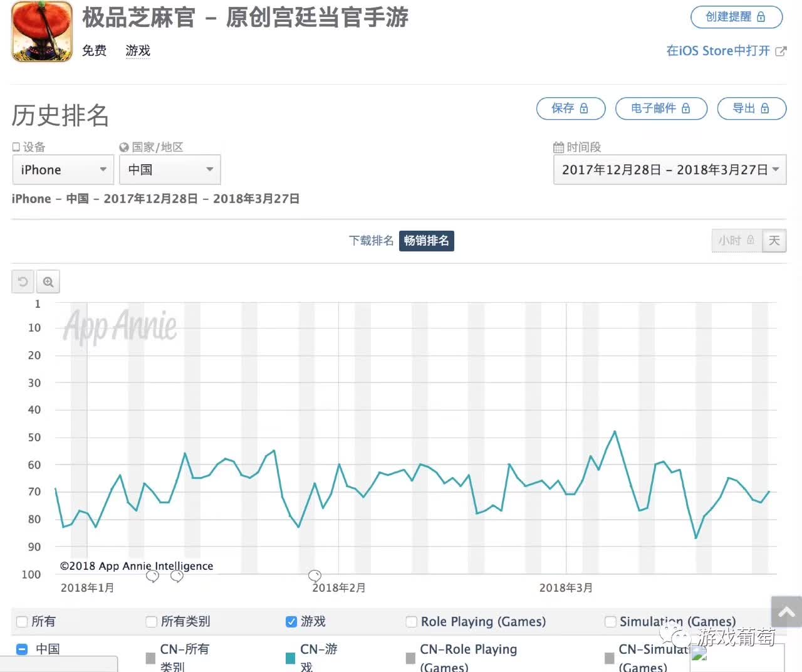Click the CN-游戏 teal color swatch

pyautogui.click(x=290, y=658)
